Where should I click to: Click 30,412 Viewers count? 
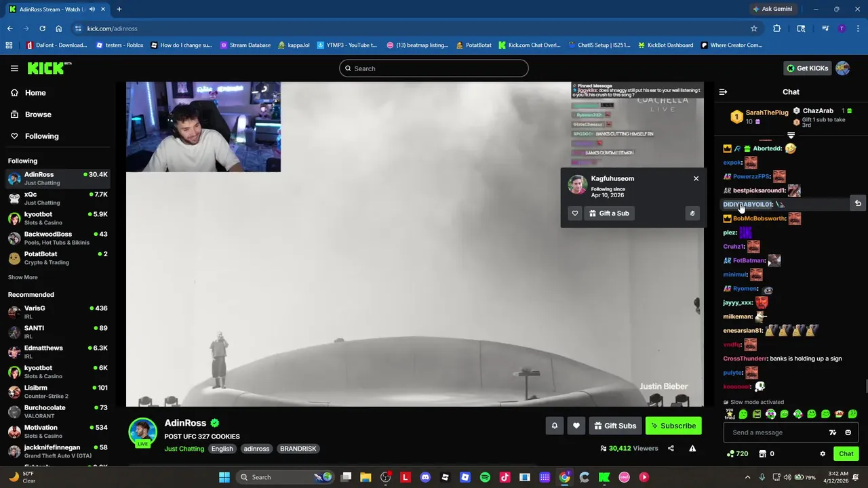[629, 448]
